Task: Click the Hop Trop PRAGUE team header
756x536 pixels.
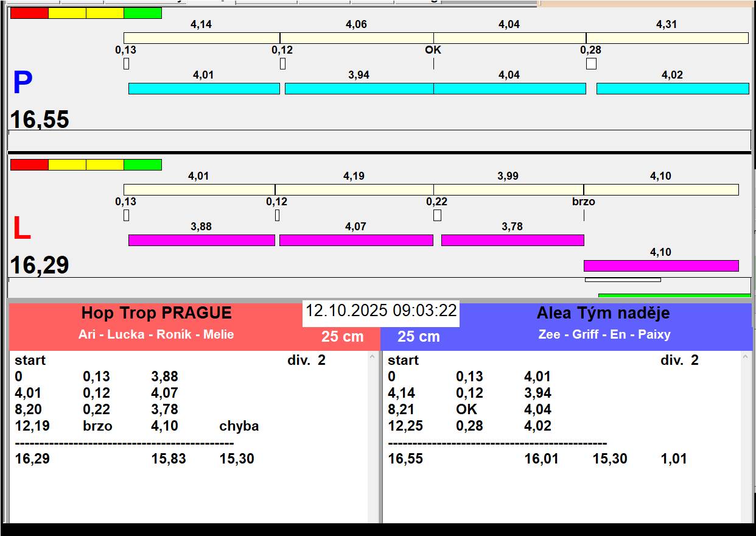Action: (156, 314)
